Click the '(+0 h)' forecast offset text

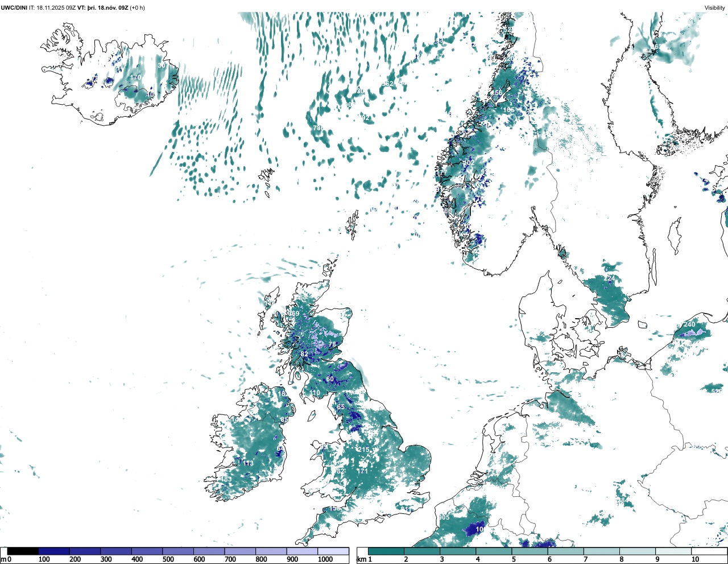[137, 8]
